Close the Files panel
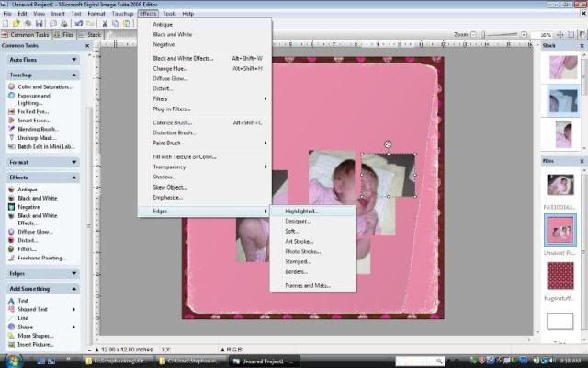Image resolution: width=588 pixels, height=368 pixels. tap(582, 161)
